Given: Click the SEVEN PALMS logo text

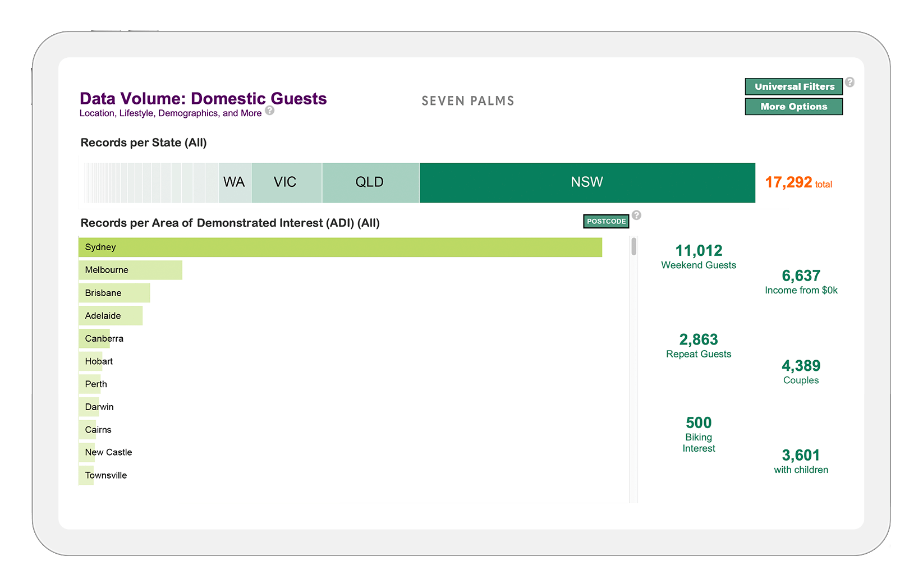Looking at the screenshot, I should point(468,101).
